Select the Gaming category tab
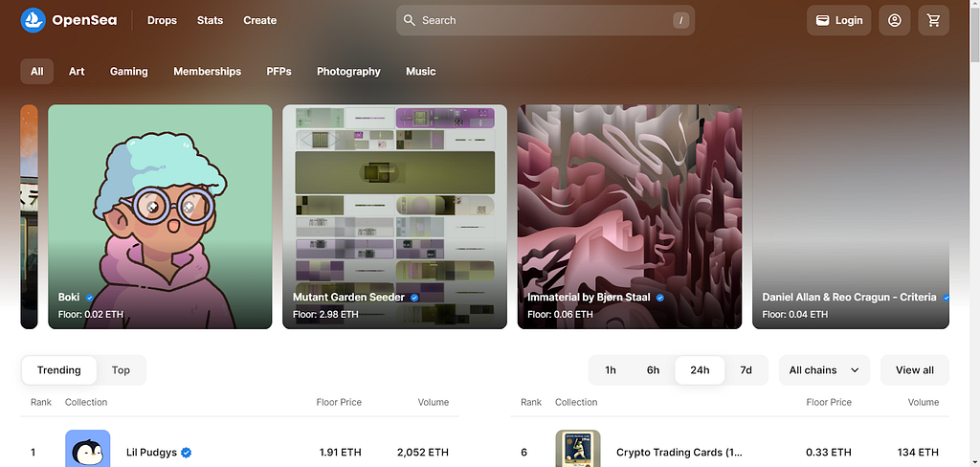The height and width of the screenshot is (467, 980). (x=129, y=71)
